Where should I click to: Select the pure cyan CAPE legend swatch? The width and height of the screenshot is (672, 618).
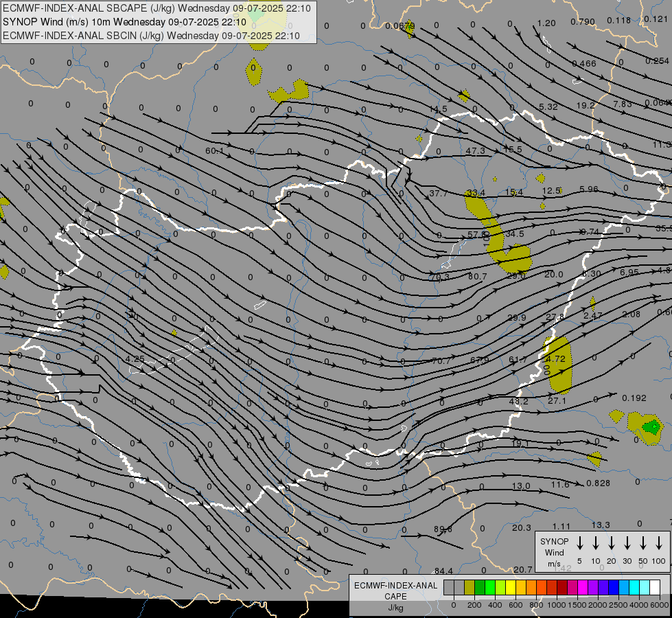click(634, 587)
